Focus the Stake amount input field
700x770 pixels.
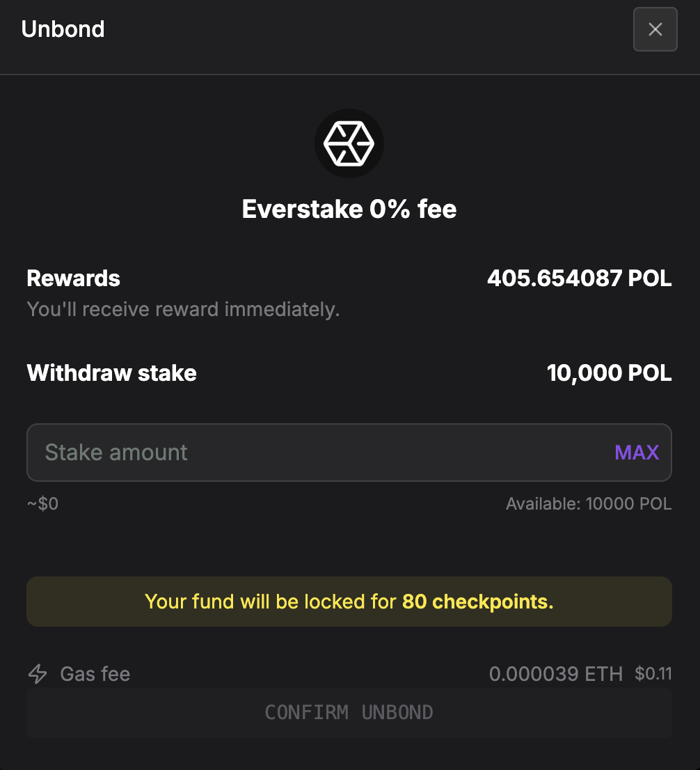pos(349,453)
